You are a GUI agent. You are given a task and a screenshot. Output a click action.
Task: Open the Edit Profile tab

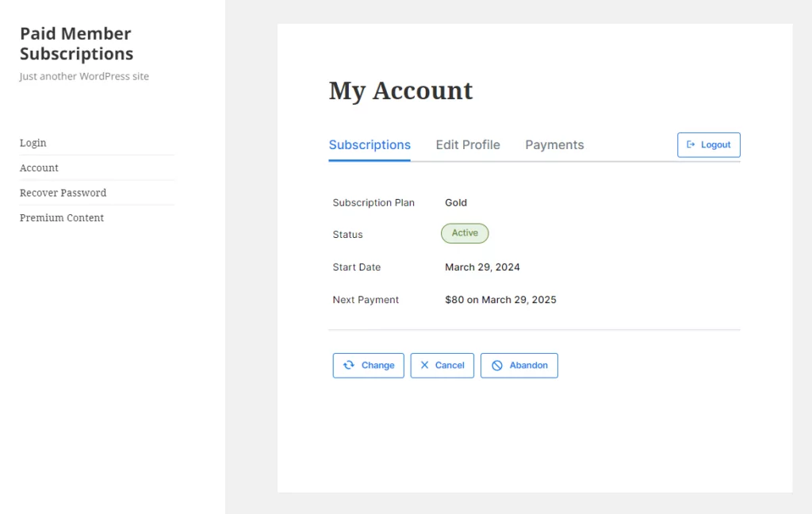tap(468, 145)
